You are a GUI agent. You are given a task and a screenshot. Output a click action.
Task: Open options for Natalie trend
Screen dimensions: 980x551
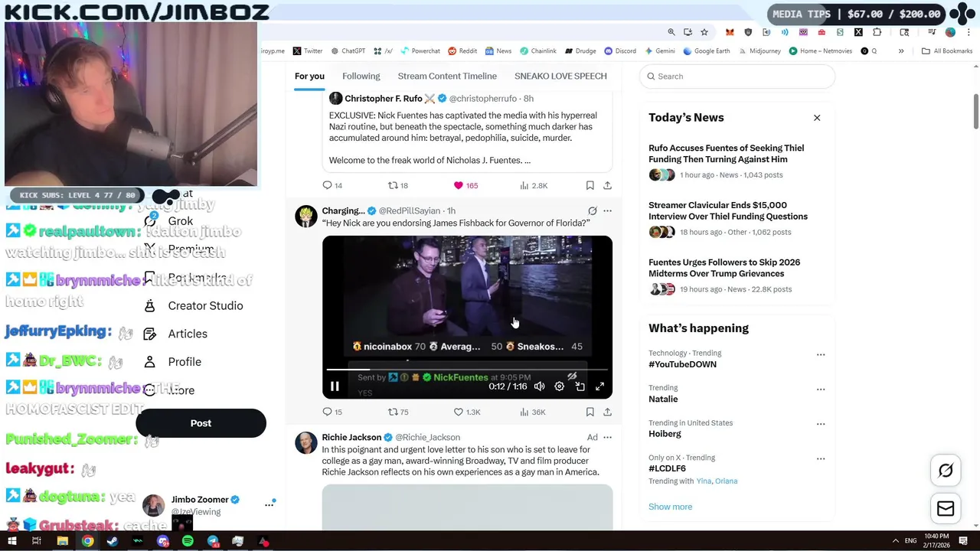point(821,389)
